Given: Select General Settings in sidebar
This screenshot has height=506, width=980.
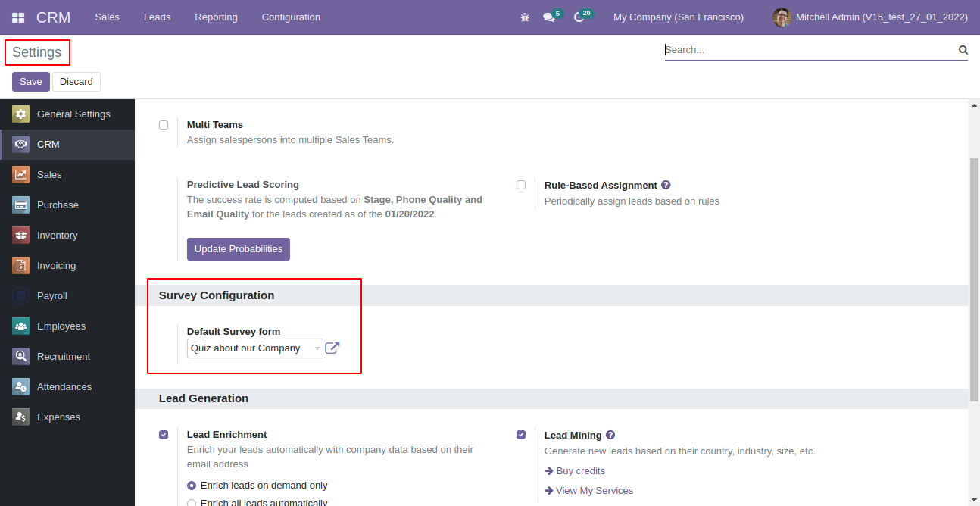Looking at the screenshot, I should pos(67,114).
